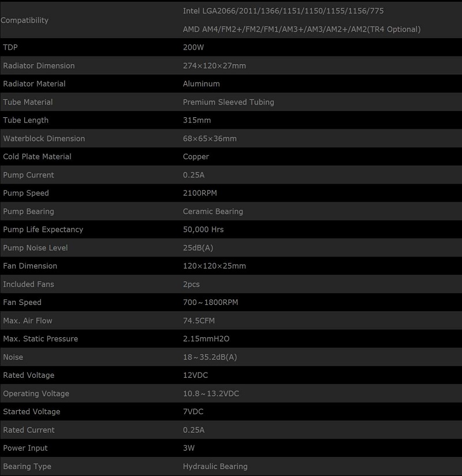This screenshot has height=476, width=462.
Task: Click the TDP 200W value
Action: (x=193, y=47)
